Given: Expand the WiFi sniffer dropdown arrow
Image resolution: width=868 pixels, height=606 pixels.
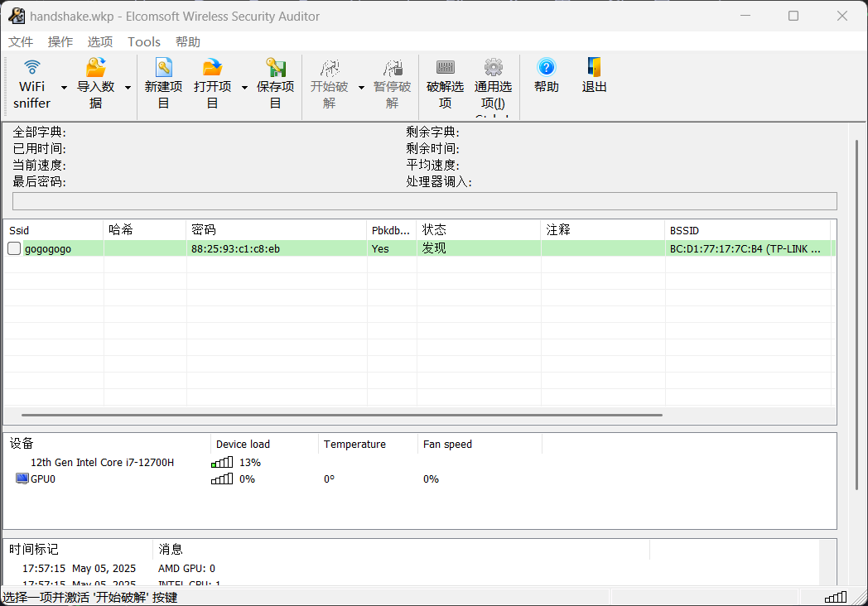Looking at the screenshot, I should coord(65,88).
